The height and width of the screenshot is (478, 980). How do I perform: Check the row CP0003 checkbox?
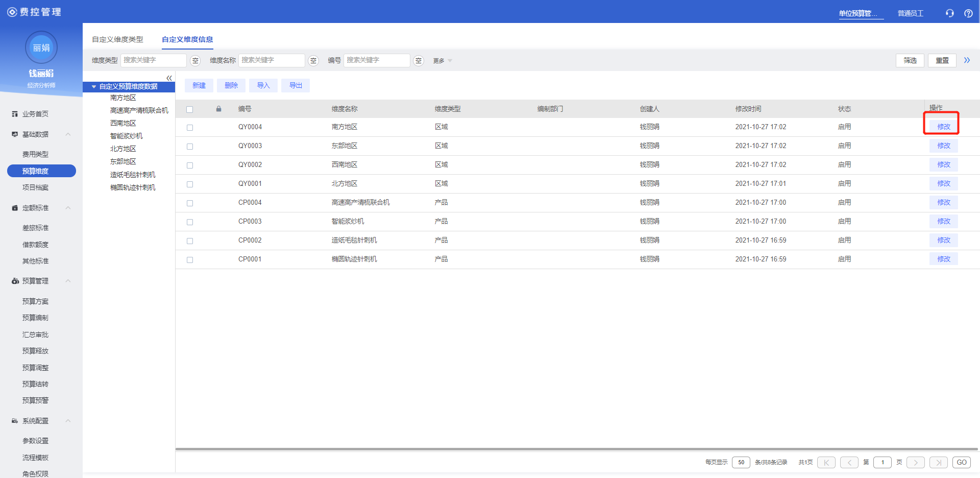point(190,222)
